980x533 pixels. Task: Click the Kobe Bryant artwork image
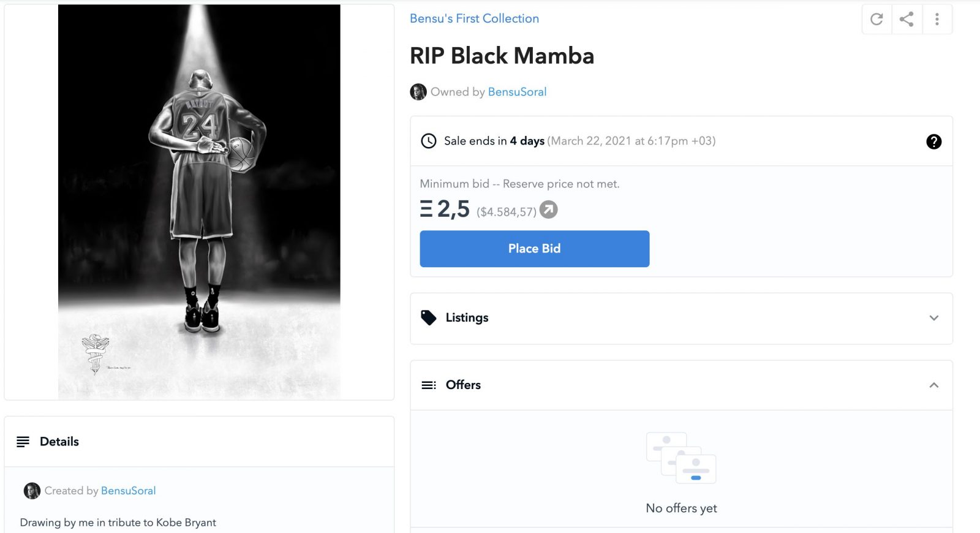[x=199, y=202]
